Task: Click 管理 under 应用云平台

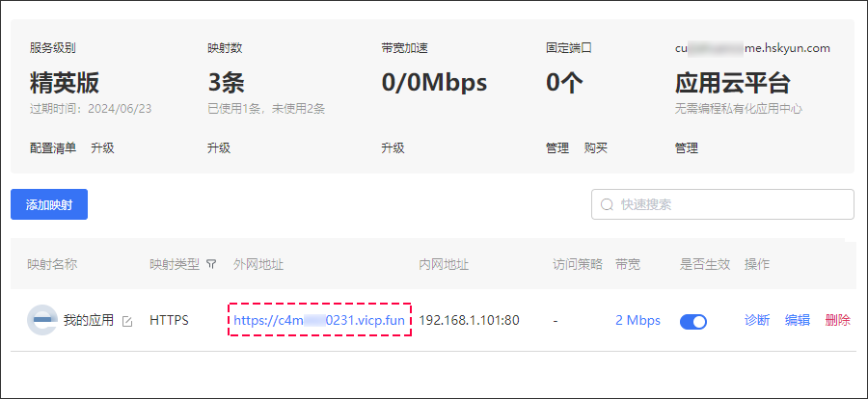Action: (x=687, y=147)
